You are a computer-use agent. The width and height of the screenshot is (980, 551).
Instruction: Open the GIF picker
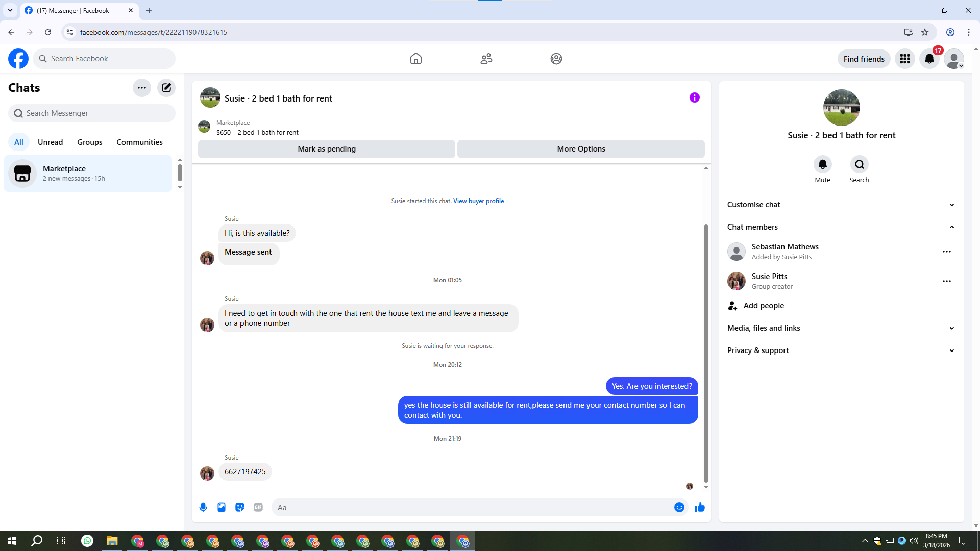pos(258,507)
